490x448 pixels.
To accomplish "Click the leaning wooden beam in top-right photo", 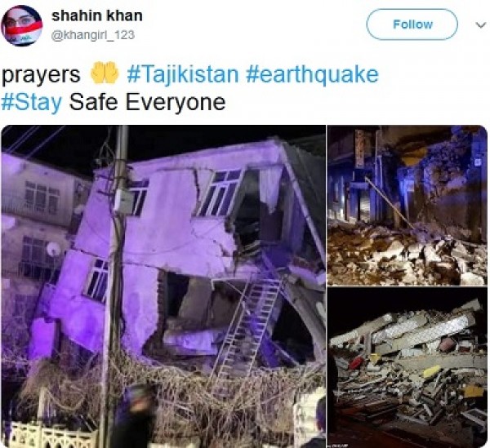I will point(389,203).
